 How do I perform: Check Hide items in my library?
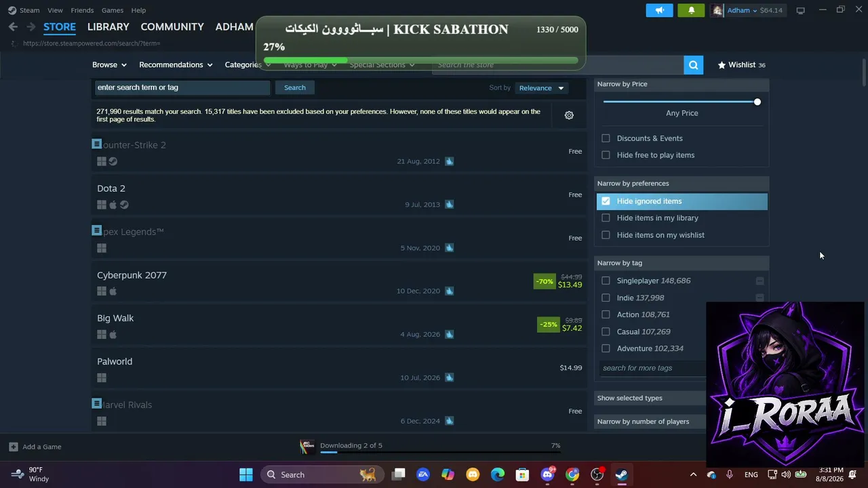point(606,218)
